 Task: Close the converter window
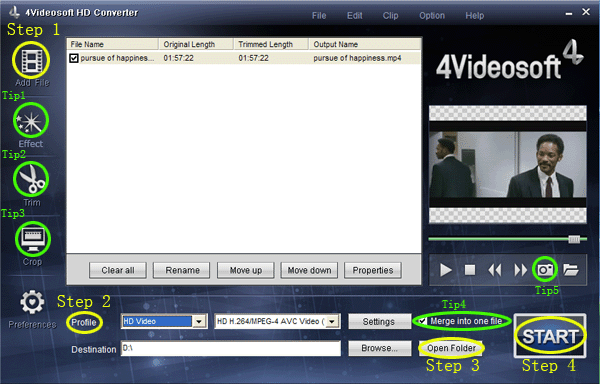586,12
